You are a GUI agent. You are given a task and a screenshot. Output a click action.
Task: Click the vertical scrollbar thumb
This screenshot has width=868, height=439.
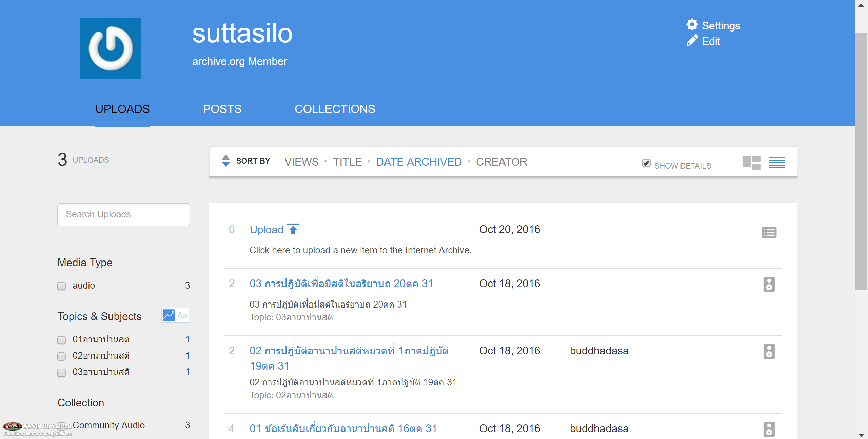pyautogui.click(x=861, y=161)
